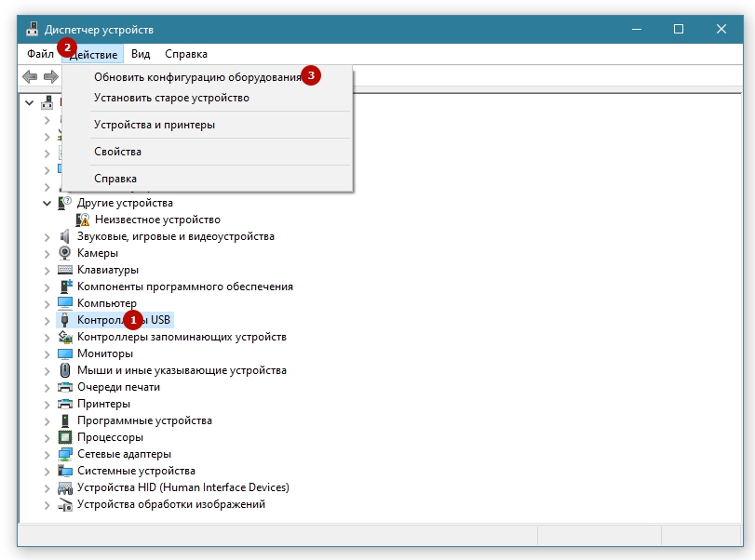The height and width of the screenshot is (560, 755).
Task: Click the chip icon beside Процессоры
Action: click(65, 437)
